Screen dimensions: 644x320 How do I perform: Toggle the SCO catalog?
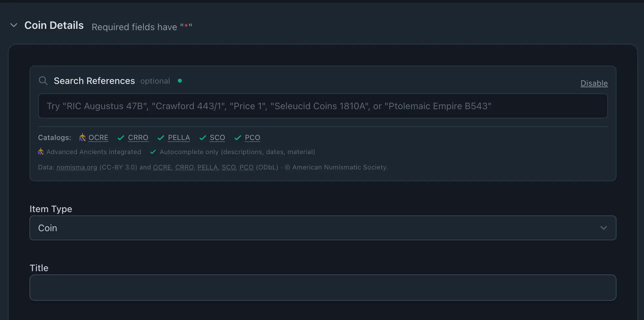(217, 138)
